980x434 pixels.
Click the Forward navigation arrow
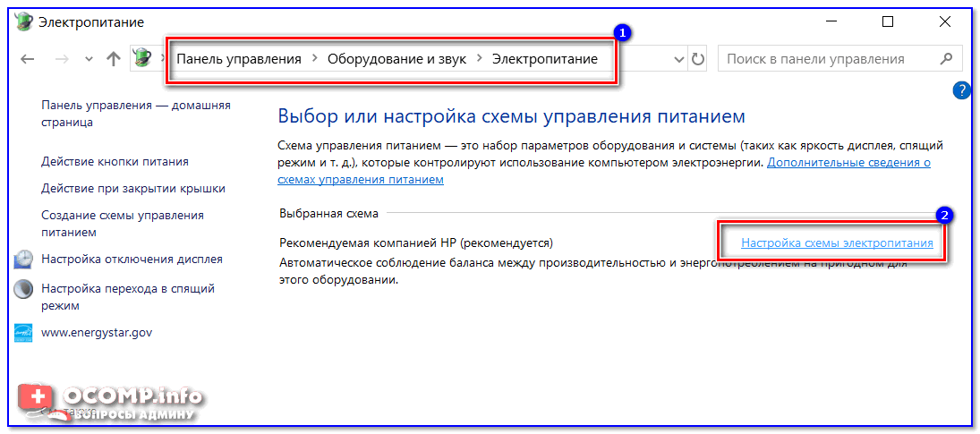[63, 59]
